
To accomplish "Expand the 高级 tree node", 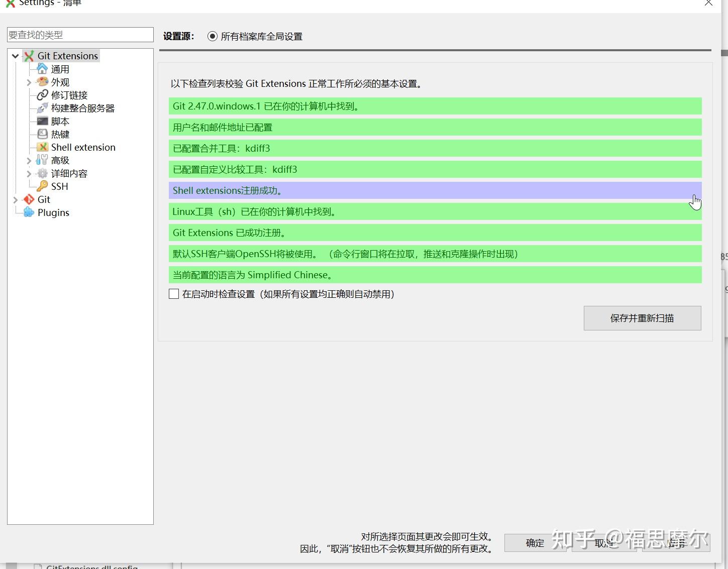I will pyautogui.click(x=29, y=160).
